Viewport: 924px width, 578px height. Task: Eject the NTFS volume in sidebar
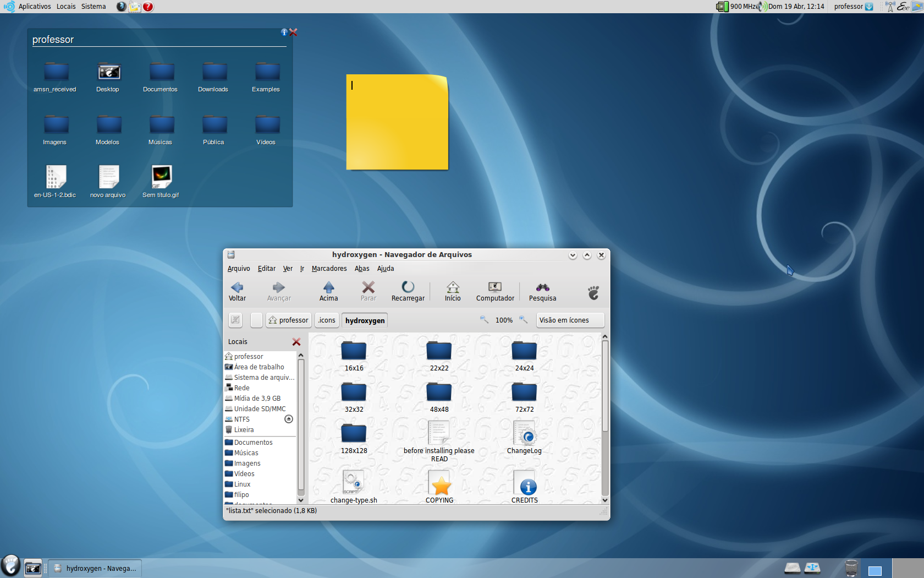pos(289,419)
